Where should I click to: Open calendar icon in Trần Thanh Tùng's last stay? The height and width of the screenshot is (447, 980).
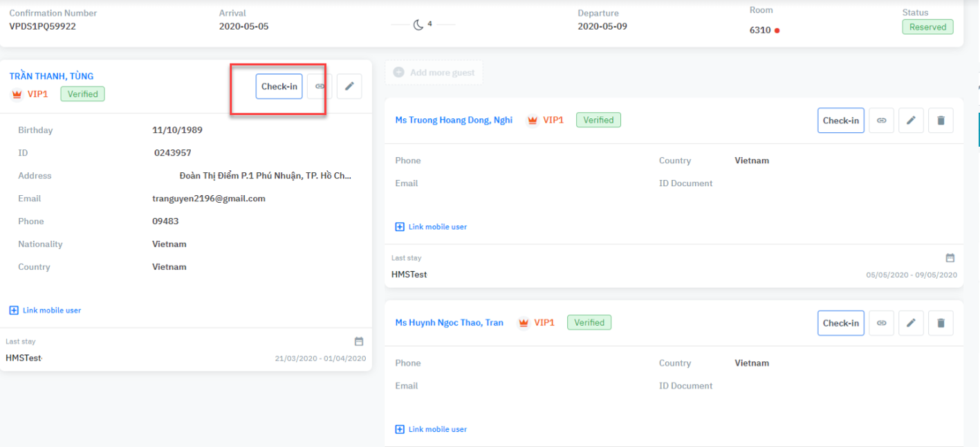coord(358,341)
